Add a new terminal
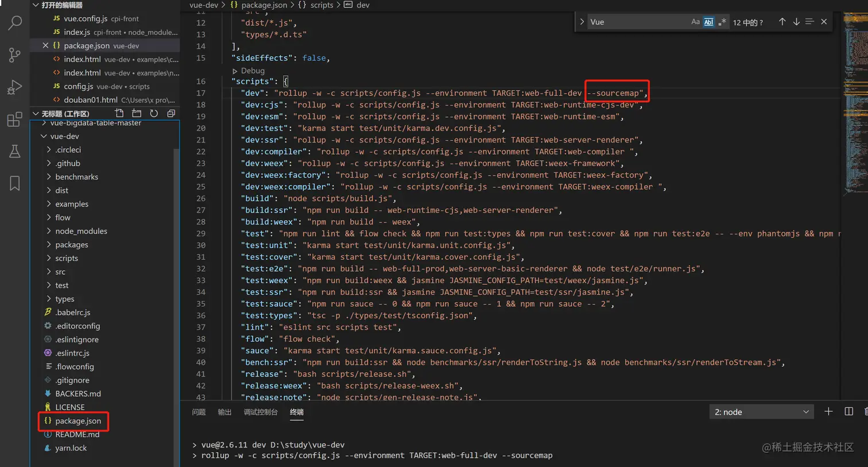The height and width of the screenshot is (467, 868). point(828,411)
